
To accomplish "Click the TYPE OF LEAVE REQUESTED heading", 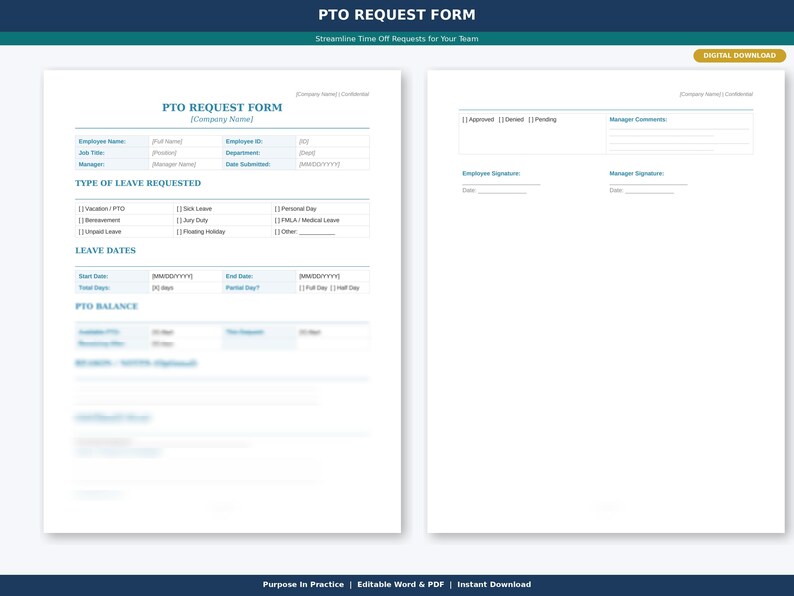I will click(x=138, y=183).
